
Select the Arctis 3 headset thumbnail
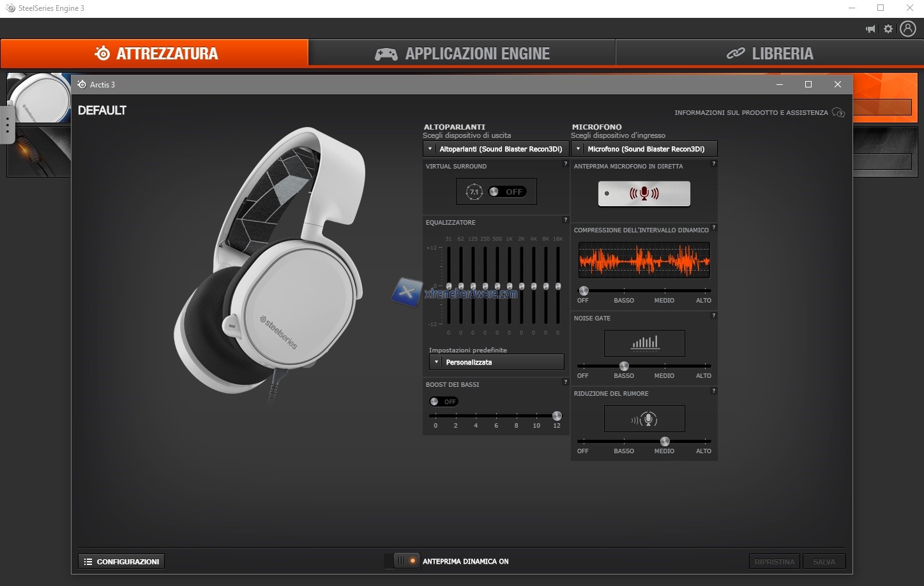(38, 98)
